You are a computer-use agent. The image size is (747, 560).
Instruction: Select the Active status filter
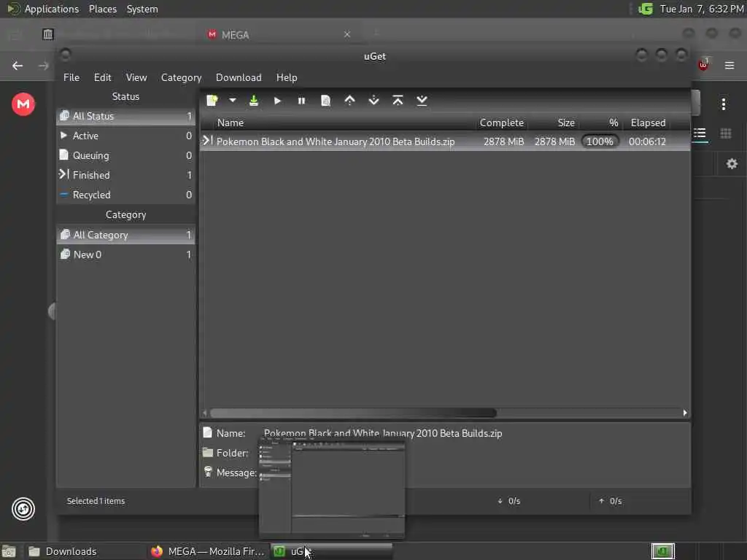125,136
